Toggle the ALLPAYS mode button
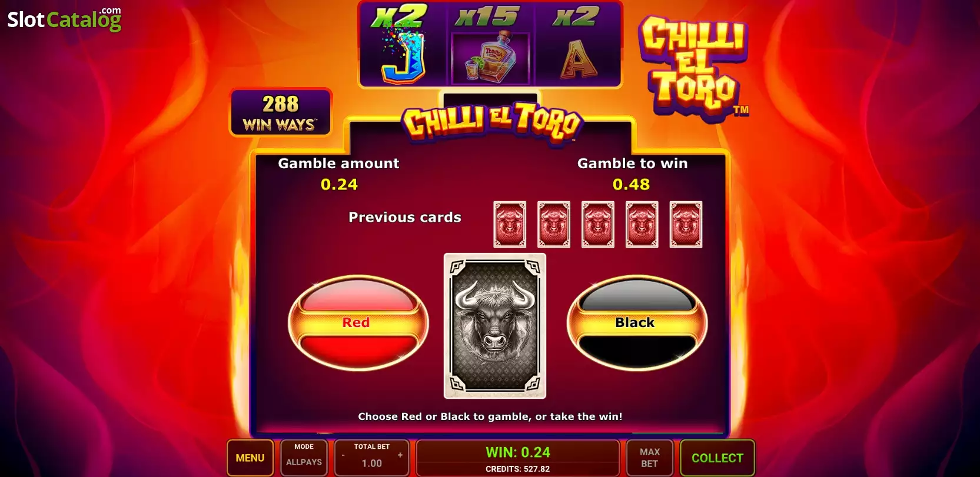This screenshot has height=477, width=980. point(304,458)
